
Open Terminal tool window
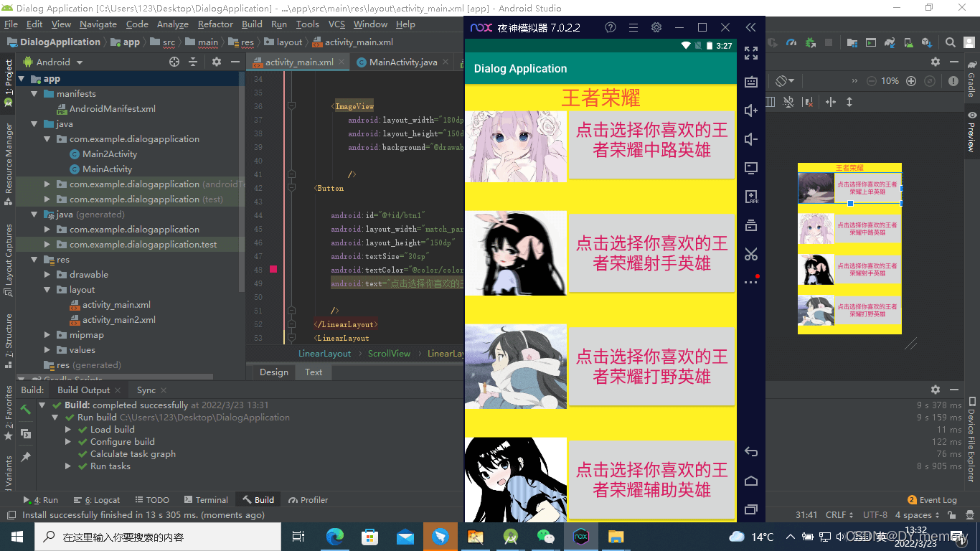pyautogui.click(x=206, y=500)
